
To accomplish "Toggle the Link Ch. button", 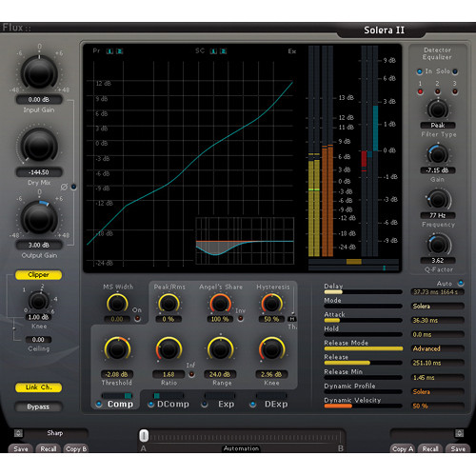I will [x=38, y=387].
